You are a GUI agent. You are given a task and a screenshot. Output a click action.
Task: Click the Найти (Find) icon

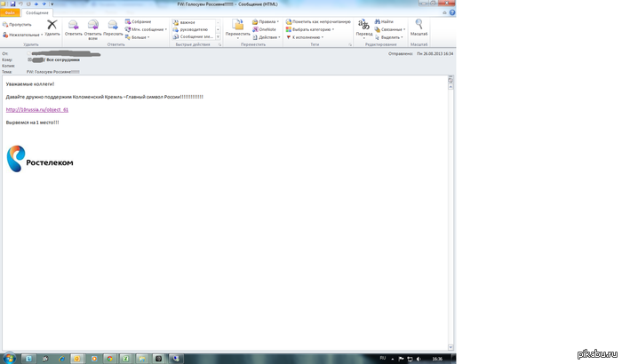387,21
